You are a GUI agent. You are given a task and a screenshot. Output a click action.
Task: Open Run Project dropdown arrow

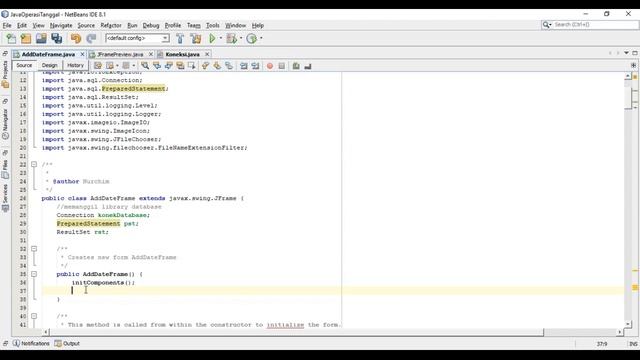(221, 38)
